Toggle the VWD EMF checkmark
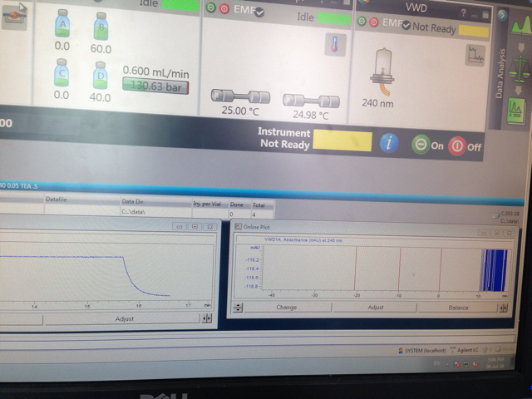The width and height of the screenshot is (532, 399). click(x=406, y=26)
